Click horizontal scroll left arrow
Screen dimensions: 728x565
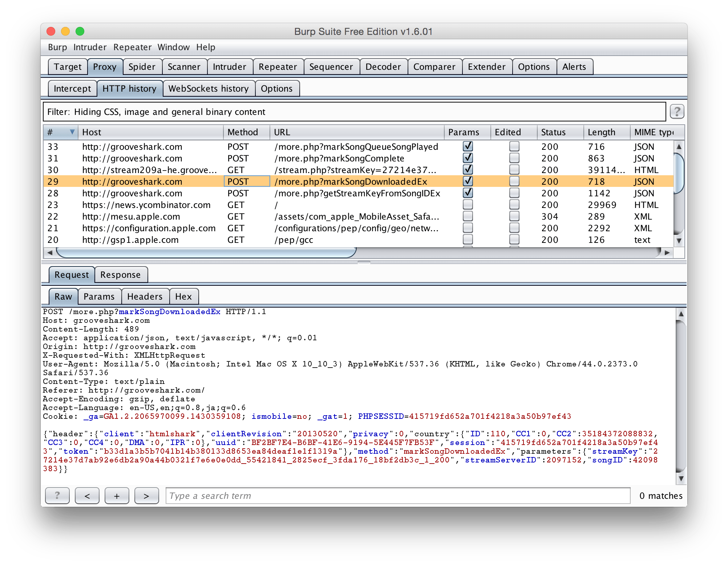[x=50, y=252]
